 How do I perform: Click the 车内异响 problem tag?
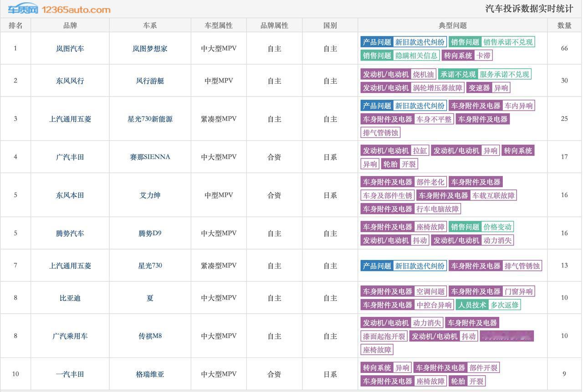point(518,106)
